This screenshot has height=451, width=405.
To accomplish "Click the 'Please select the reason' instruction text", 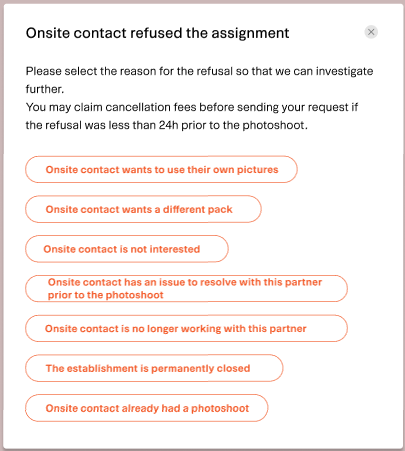I will 199,80.
